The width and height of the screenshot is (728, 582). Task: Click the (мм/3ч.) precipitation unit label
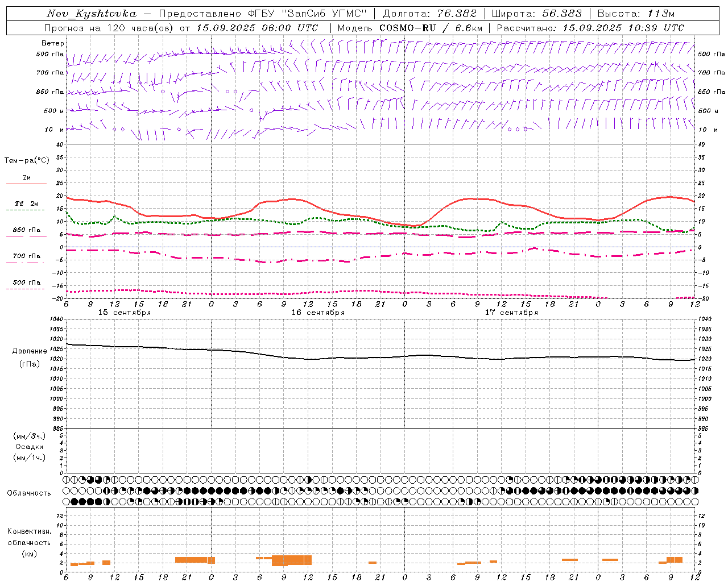pyautogui.click(x=30, y=436)
